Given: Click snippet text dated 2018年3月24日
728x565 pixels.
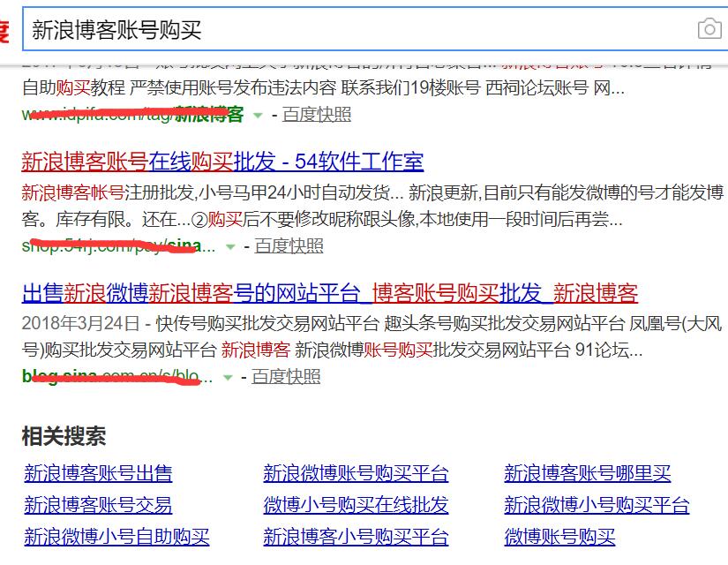Looking at the screenshot, I should [x=372, y=336].
